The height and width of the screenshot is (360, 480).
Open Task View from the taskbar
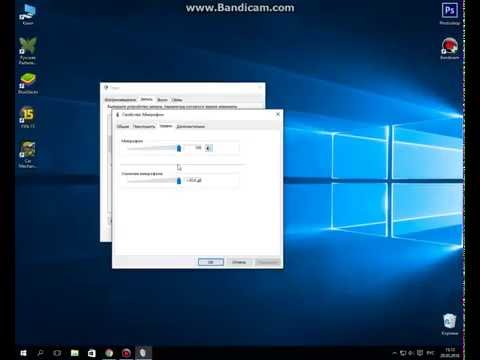[57, 353]
